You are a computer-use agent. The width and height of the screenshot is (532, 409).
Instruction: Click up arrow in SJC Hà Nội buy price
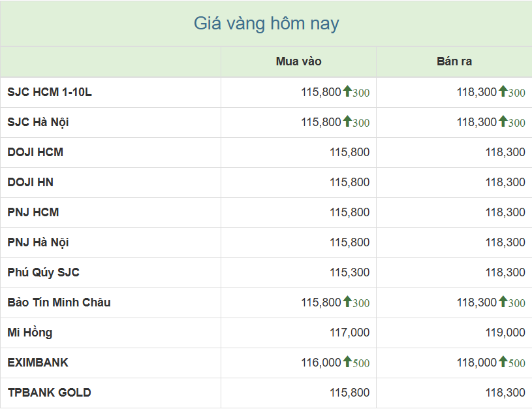click(347, 122)
